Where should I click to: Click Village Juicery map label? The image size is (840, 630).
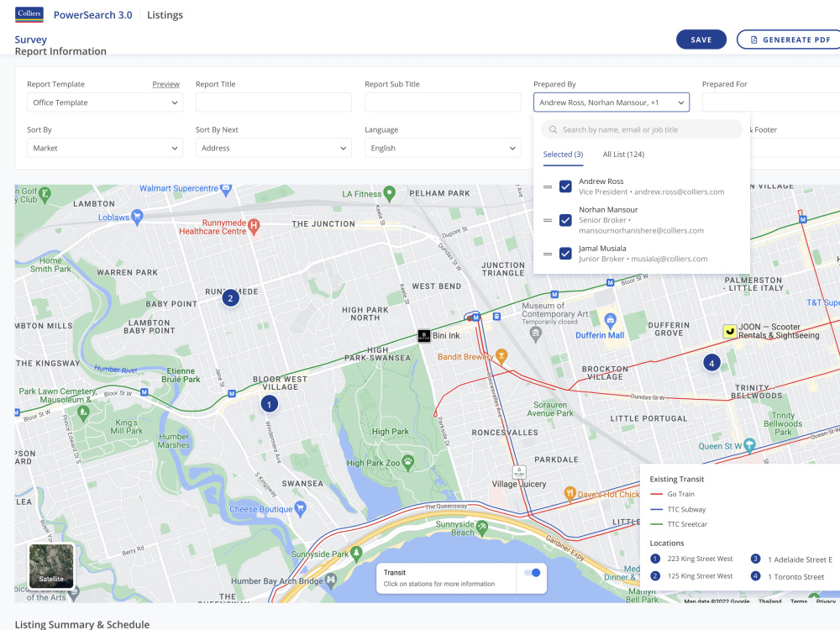tap(519, 485)
